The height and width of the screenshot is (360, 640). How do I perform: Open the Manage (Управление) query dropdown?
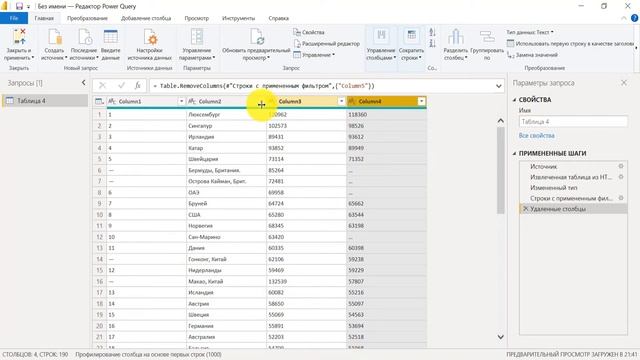coord(314,55)
